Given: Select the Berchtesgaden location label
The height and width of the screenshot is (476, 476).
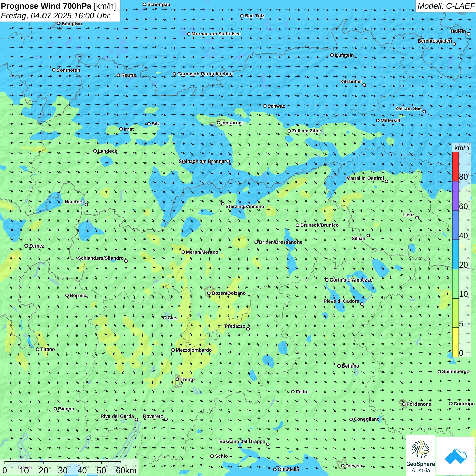Looking at the screenshot, I should point(435,41).
